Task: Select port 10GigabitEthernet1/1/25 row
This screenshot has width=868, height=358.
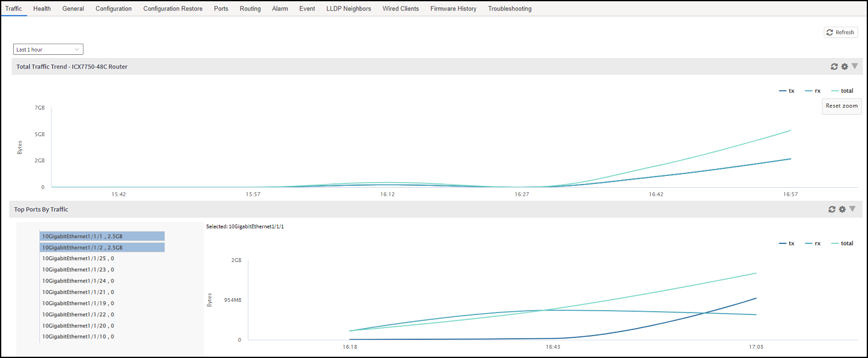Action: pyautogui.click(x=78, y=258)
